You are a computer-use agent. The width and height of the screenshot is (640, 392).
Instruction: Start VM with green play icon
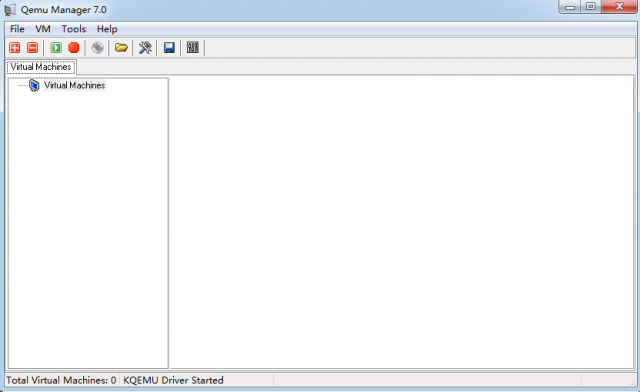(x=56, y=48)
